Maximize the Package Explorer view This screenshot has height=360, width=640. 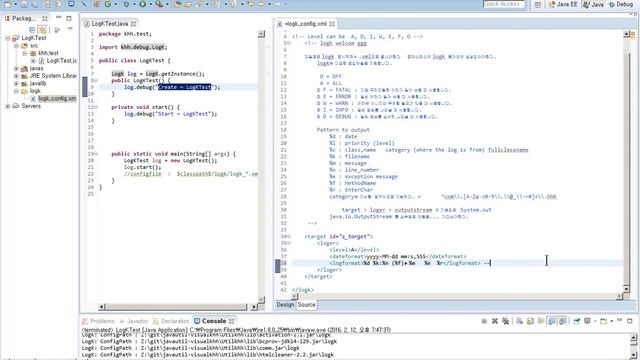point(69,18)
